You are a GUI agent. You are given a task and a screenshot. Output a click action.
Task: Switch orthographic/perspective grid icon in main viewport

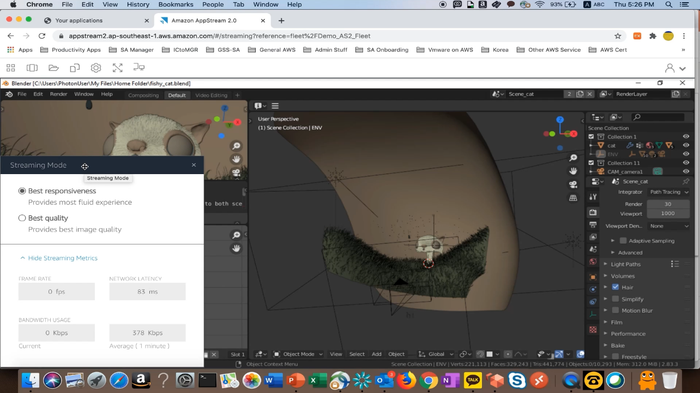(x=573, y=198)
